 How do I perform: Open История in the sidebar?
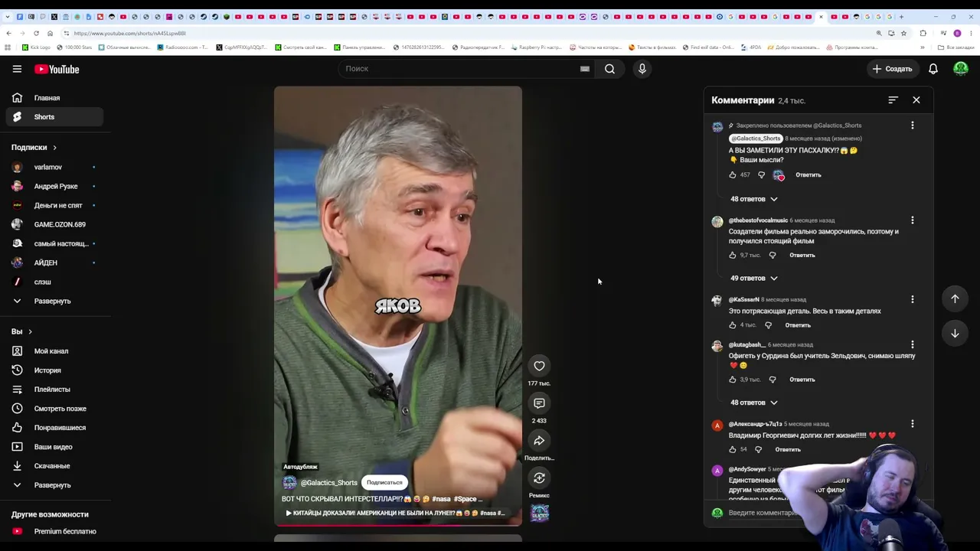click(54, 370)
